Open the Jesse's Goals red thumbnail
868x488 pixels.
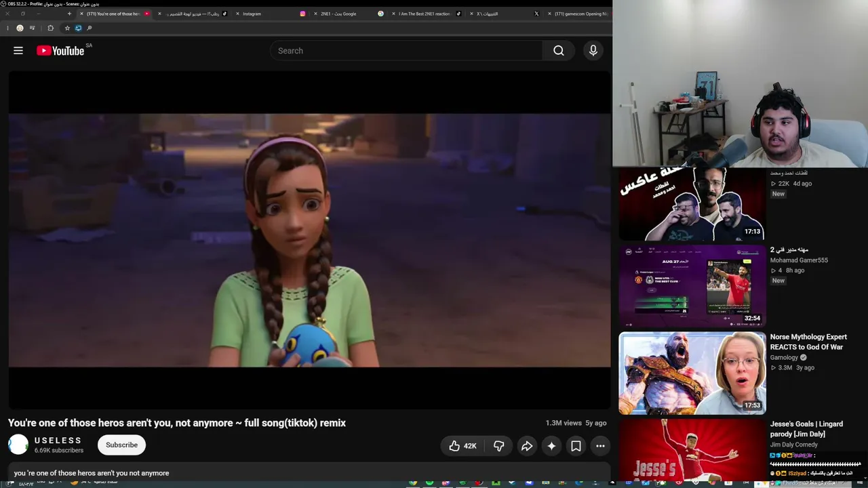(x=692, y=449)
